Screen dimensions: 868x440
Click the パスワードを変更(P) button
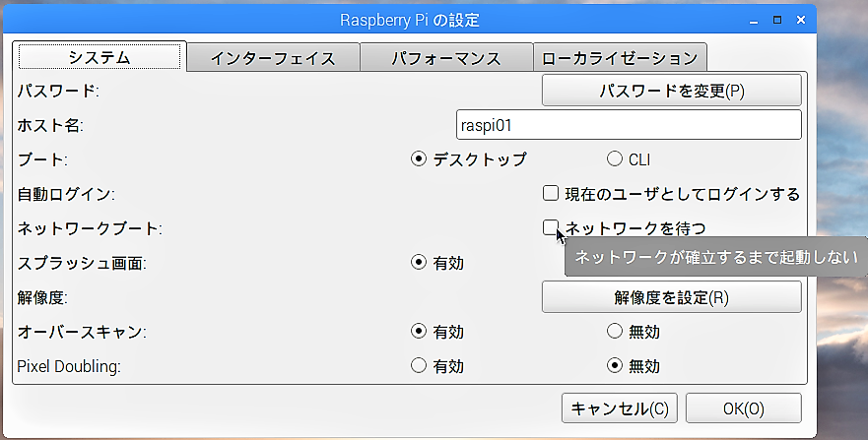click(x=672, y=91)
